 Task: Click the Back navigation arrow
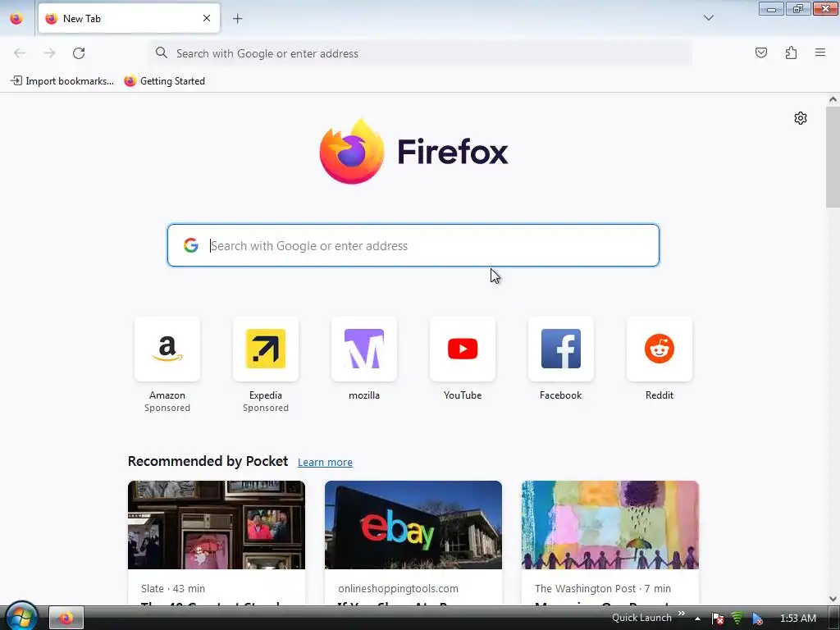coord(20,53)
